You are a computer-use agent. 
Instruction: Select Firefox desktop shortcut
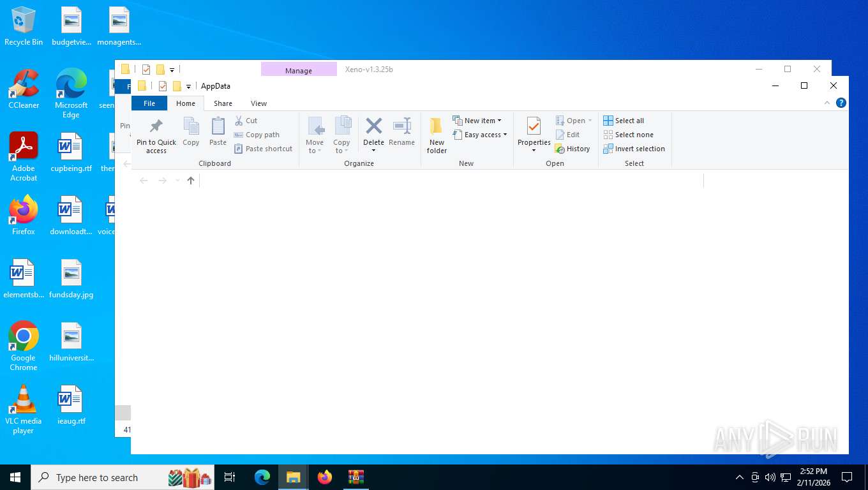pos(24,216)
